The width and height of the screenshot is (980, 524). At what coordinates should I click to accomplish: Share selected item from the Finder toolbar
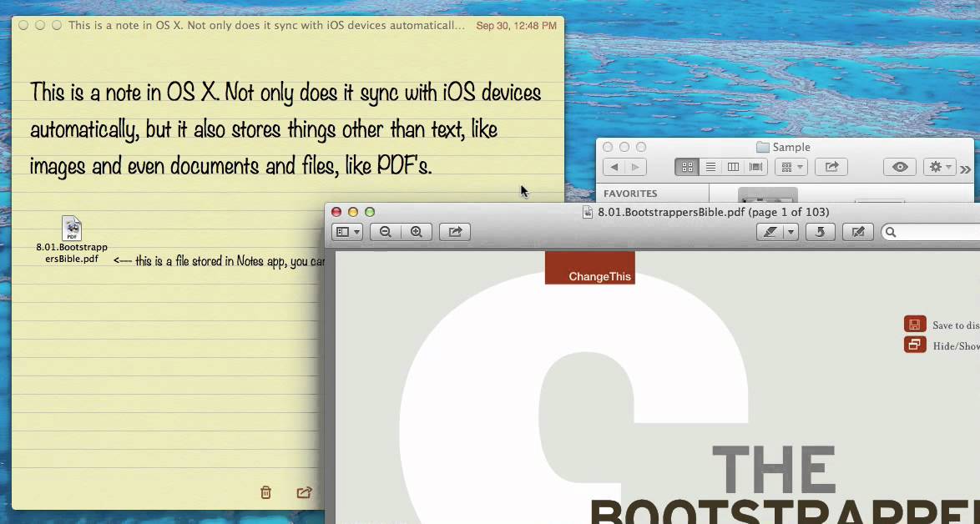831,167
